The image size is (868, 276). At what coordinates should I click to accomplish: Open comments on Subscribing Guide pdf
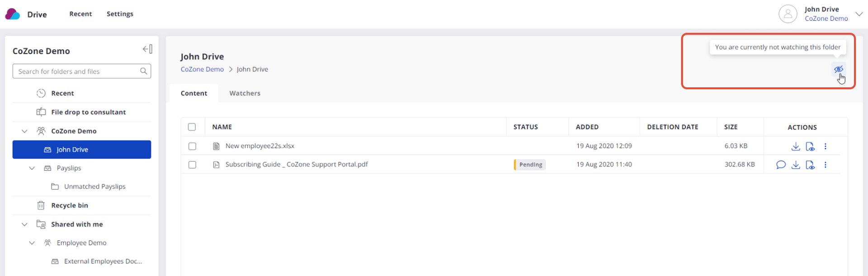click(781, 165)
